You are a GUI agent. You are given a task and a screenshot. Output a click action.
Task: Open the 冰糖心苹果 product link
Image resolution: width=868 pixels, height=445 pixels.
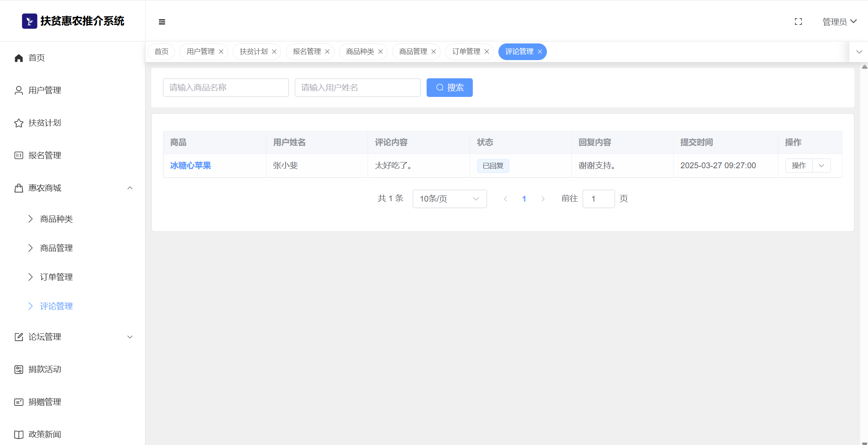pyautogui.click(x=190, y=166)
